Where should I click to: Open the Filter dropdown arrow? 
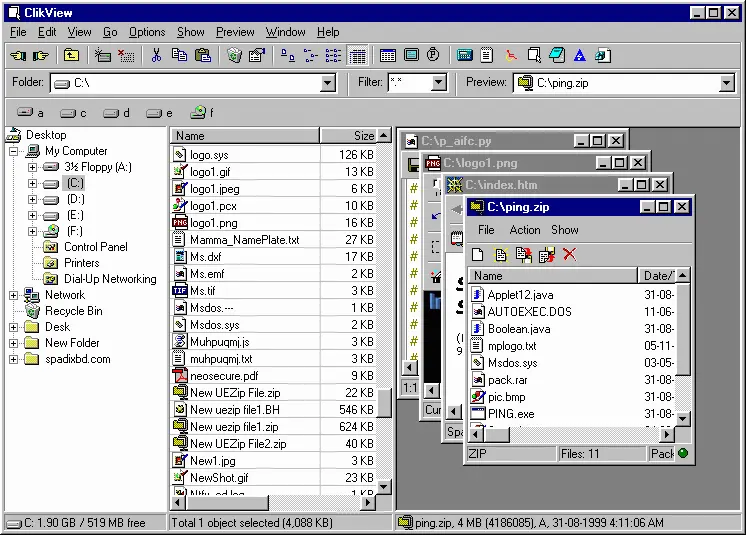(x=438, y=83)
